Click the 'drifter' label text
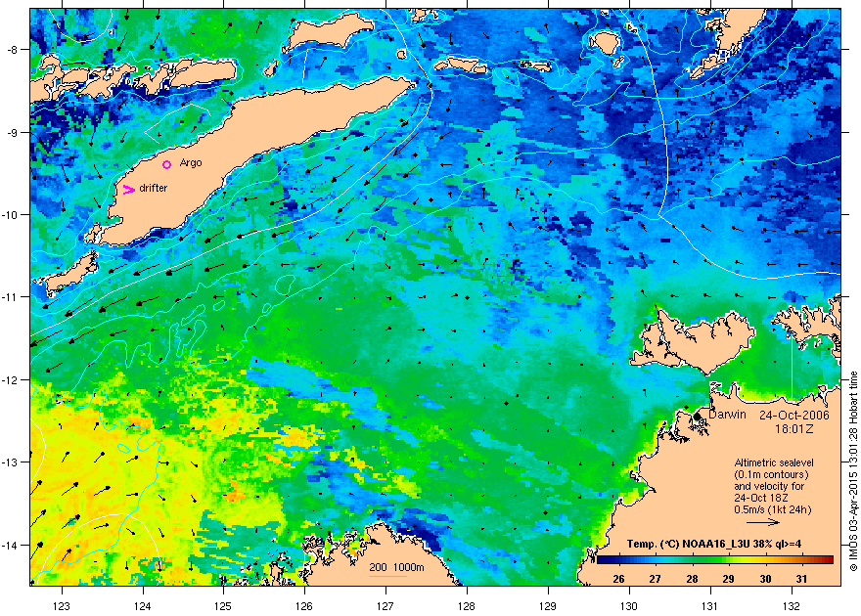This screenshot has height=616, width=861. 154,188
